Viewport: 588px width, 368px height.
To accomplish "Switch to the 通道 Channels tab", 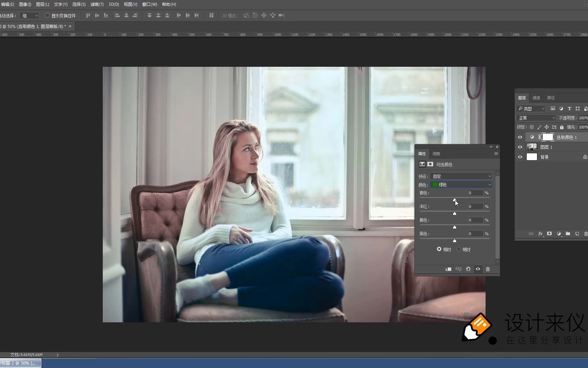I will [536, 98].
